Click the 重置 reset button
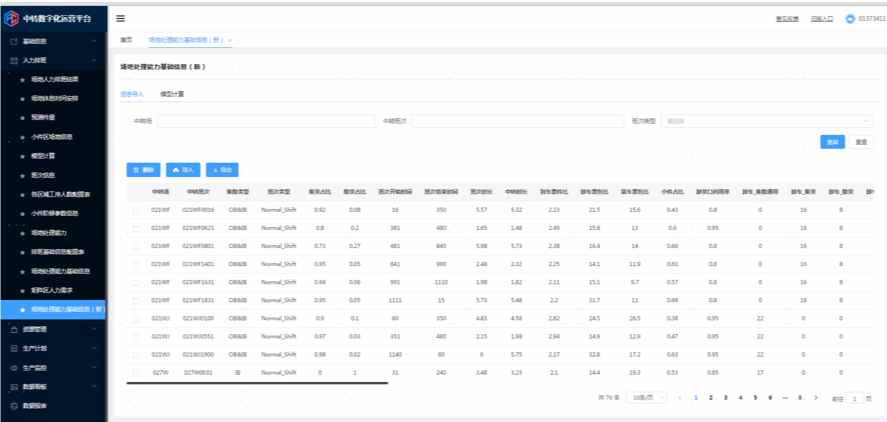This screenshot has height=422, width=887. click(x=861, y=142)
